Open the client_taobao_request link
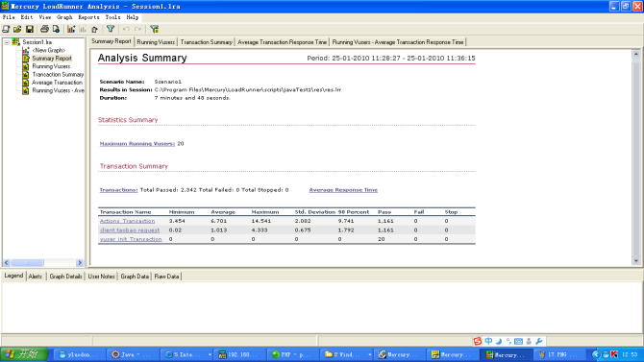This screenshot has height=362, width=644. point(130,229)
